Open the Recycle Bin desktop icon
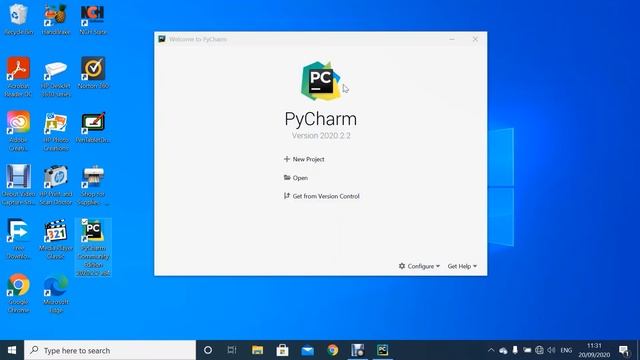 click(x=18, y=19)
